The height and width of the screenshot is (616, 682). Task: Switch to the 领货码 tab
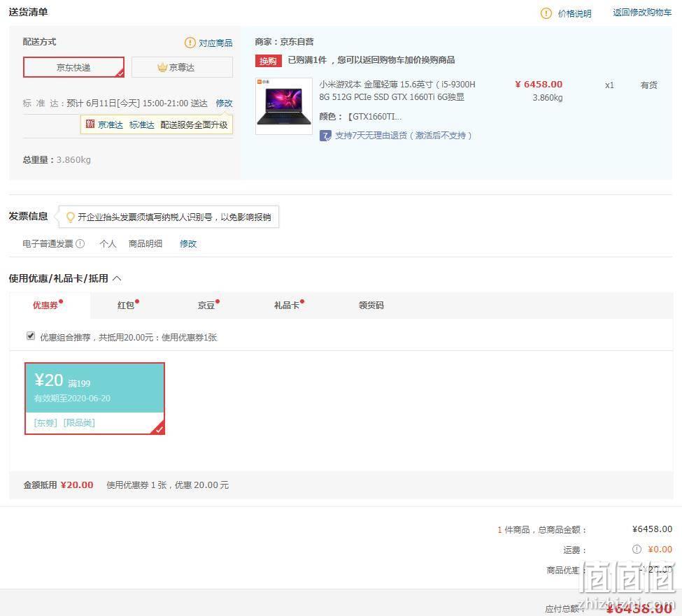pyautogui.click(x=371, y=305)
